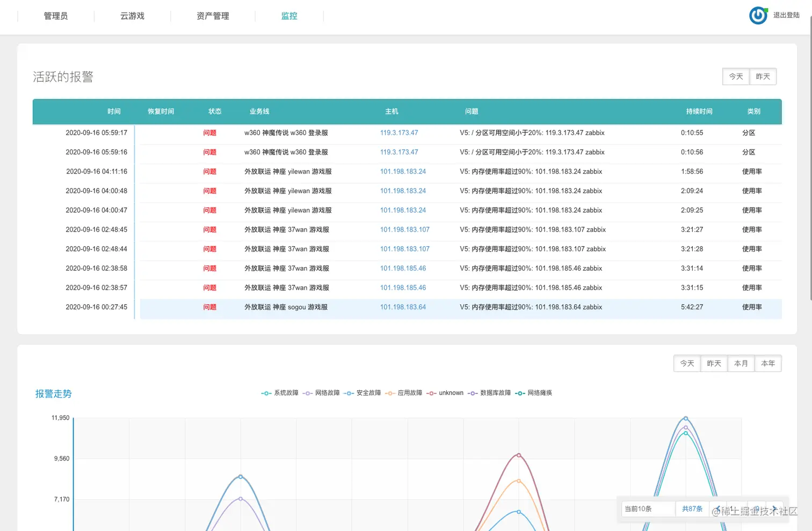This screenshot has width=812, height=531.
Task: Open host 101.198.185.46 in the 02:38:58 row
Action: 403,268
